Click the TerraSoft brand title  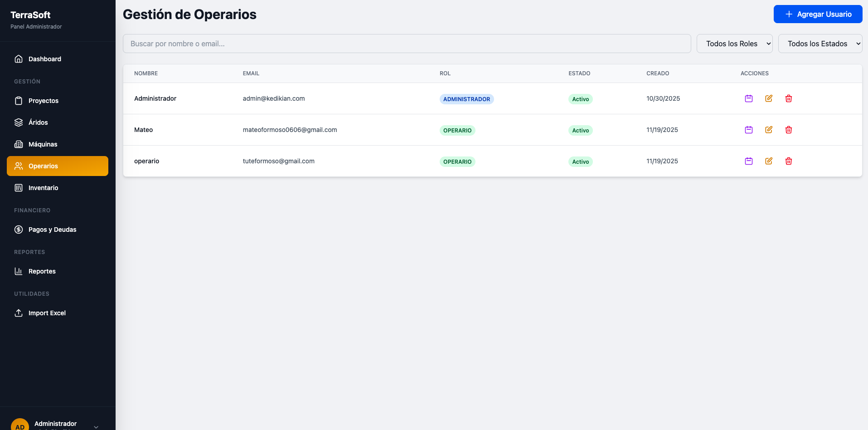click(30, 15)
